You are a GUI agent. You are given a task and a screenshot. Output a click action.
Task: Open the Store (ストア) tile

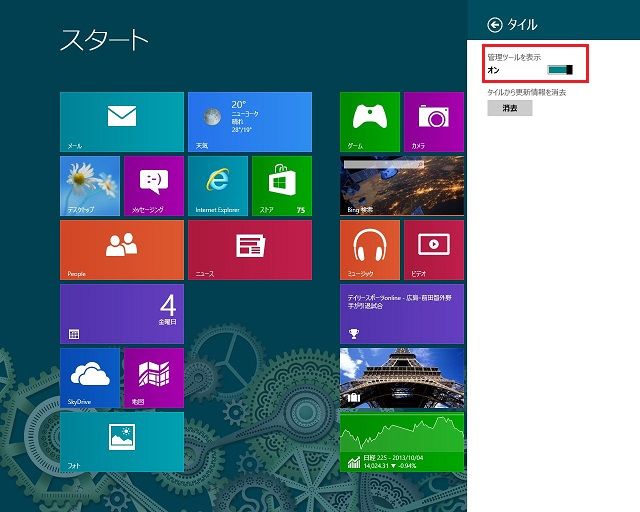click(282, 186)
